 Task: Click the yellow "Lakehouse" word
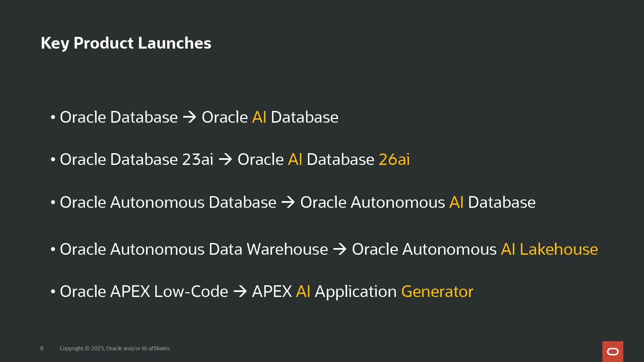tap(558, 249)
